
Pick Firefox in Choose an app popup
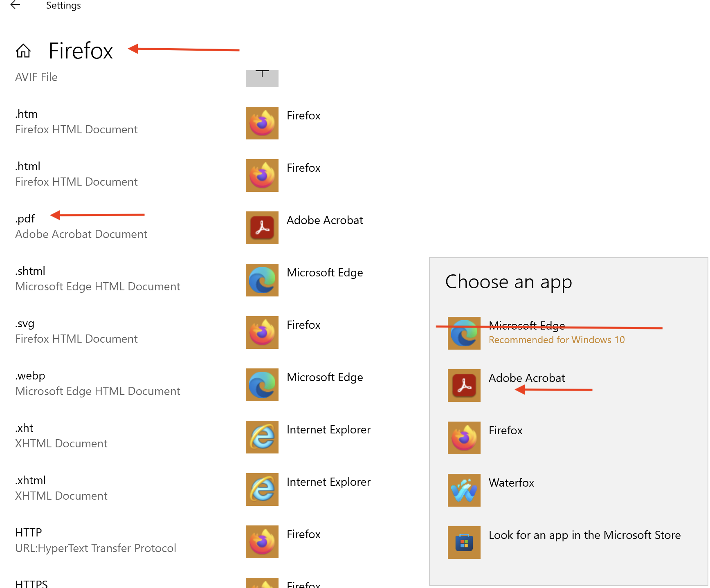point(506,431)
